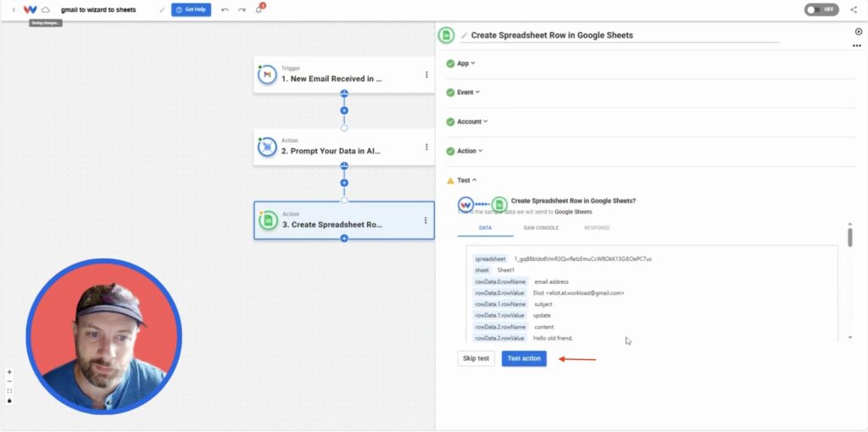
Task: Click the cloud save status icon
Action: [x=46, y=10]
